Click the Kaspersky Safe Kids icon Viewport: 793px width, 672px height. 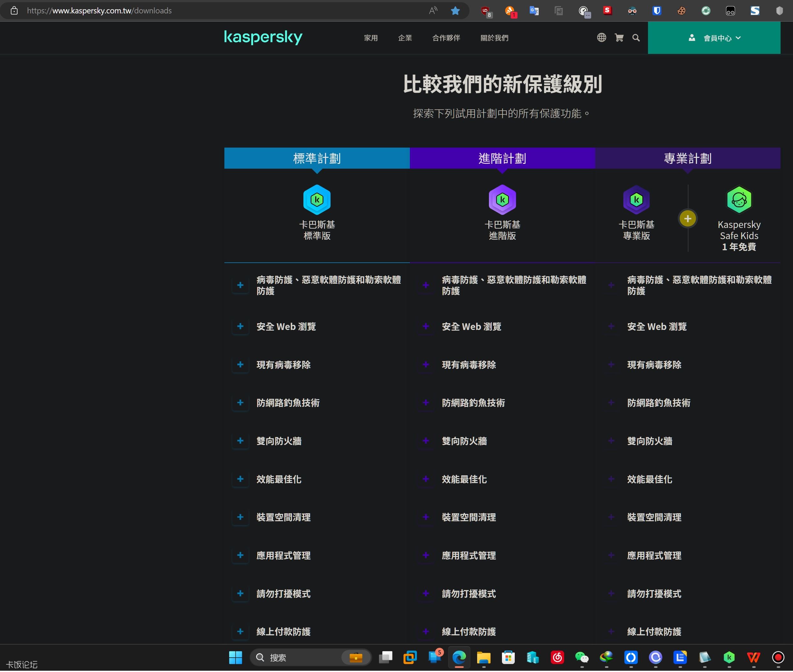coord(739,200)
